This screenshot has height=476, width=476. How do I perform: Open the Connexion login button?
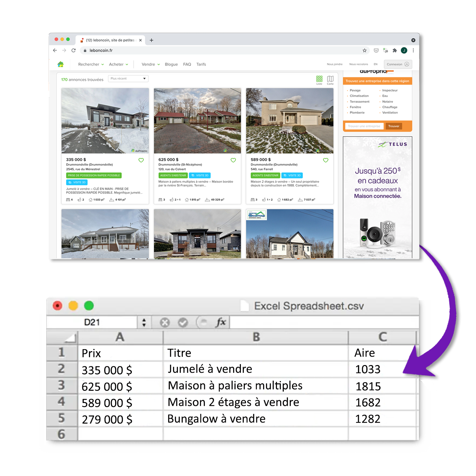pos(398,64)
